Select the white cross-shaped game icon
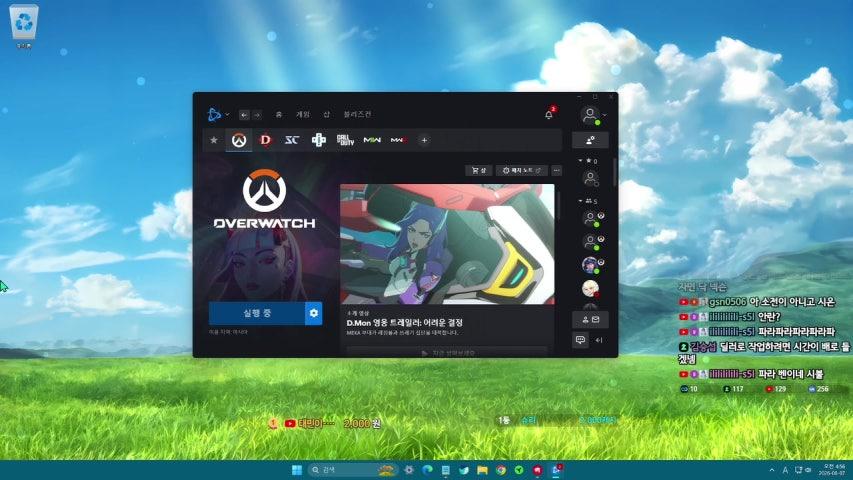Image resolution: width=853 pixels, height=480 pixels. (318, 140)
